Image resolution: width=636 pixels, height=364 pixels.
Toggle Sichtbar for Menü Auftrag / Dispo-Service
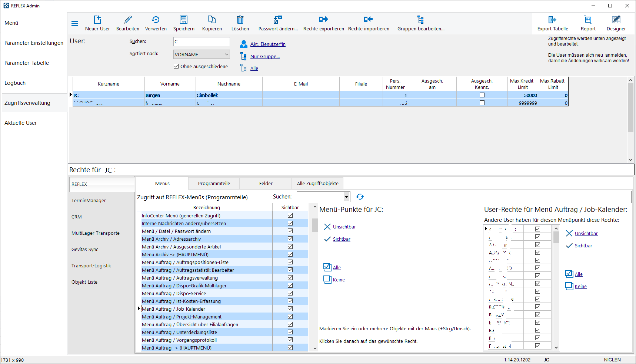(290, 293)
